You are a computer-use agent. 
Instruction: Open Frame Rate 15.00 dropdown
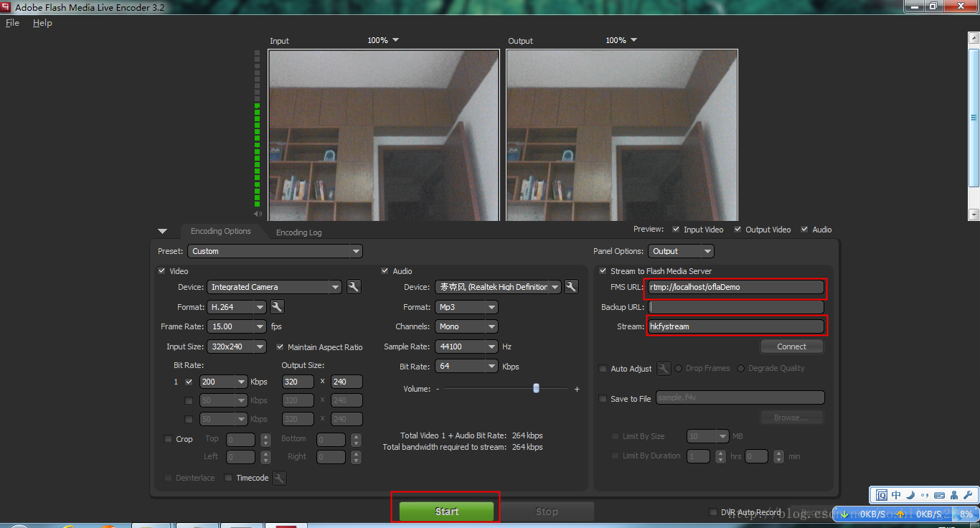point(237,326)
